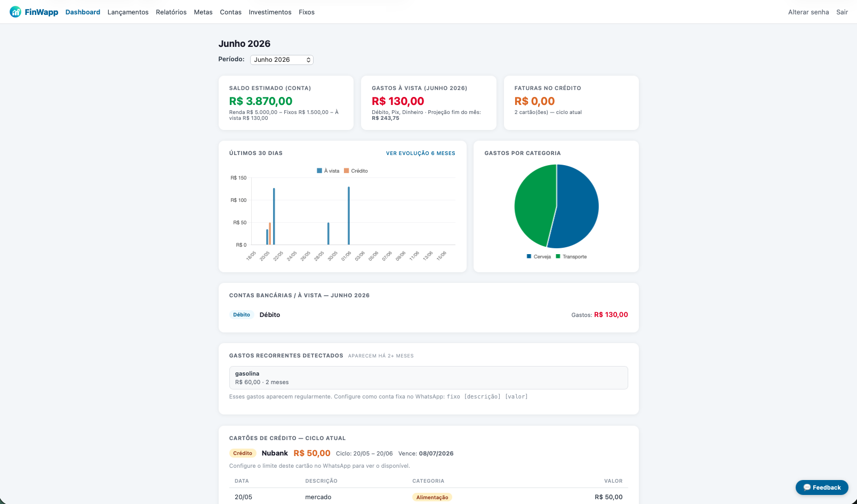Go to the Relatórios page
This screenshot has width=857, height=504.
click(x=171, y=12)
